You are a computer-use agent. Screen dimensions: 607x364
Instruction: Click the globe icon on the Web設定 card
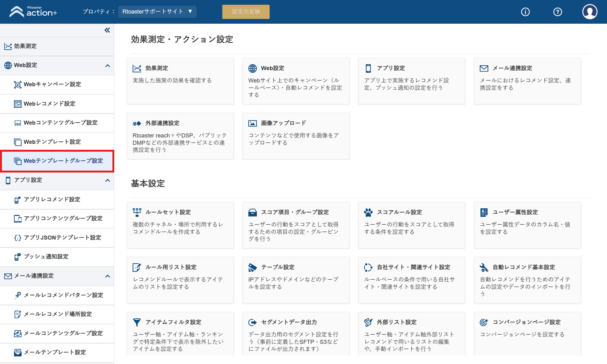pos(253,68)
